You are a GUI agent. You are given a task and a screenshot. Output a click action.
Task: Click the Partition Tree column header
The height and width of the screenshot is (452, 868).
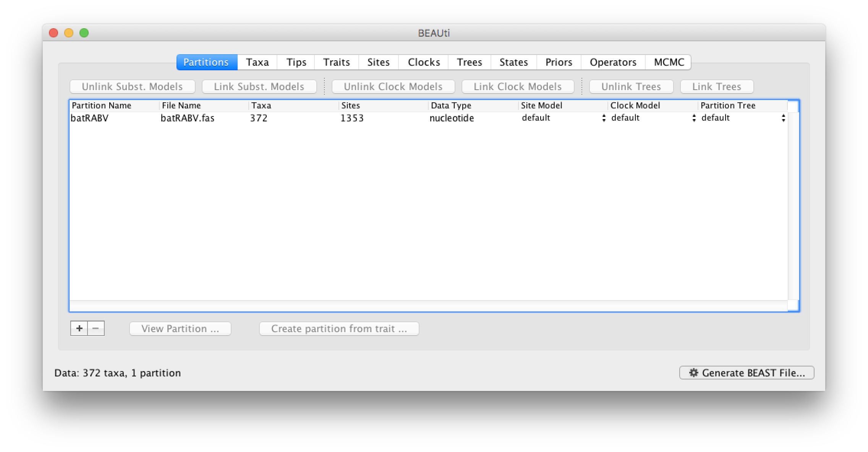743,106
